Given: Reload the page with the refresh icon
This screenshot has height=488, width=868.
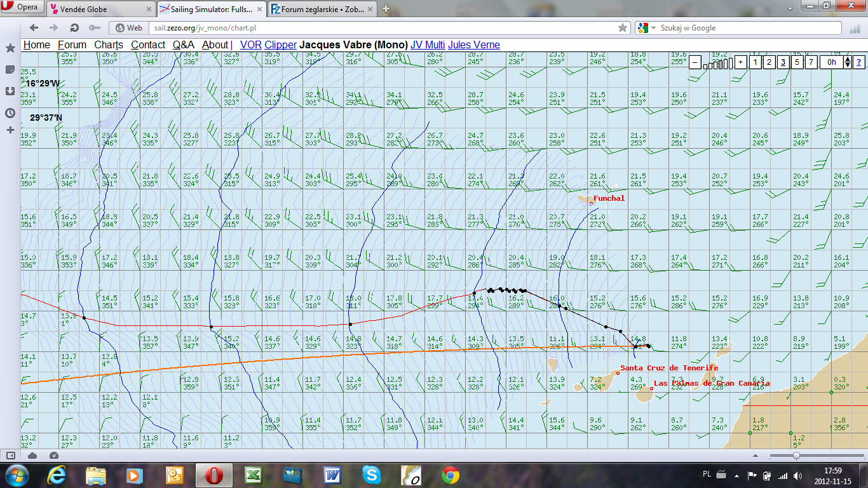Looking at the screenshot, I should point(74,28).
